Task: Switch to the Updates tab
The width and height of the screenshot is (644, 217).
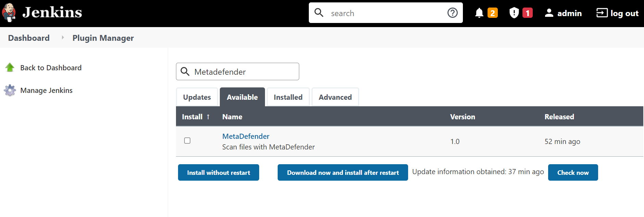Action: [197, 97]
